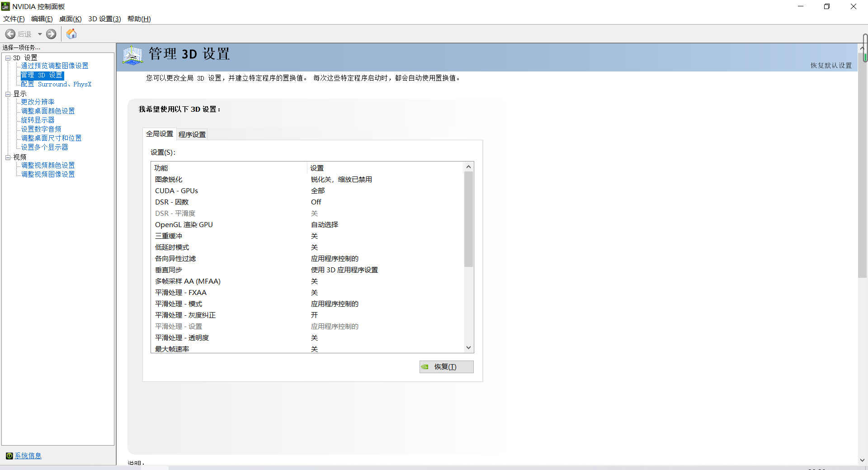The width and height of the screenshot is (868, 470).
Task: Open 通过预览调整图像设置 task
Action: pos(54,66)
